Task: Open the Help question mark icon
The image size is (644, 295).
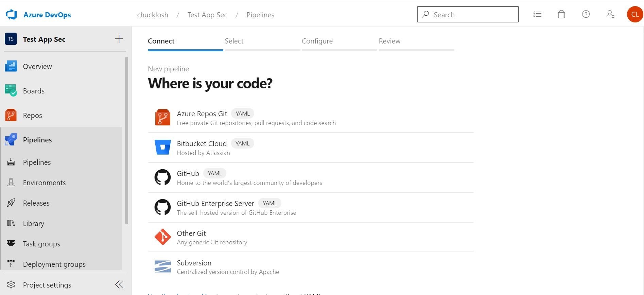Action: pyautogui.click(x=586, y=14)
